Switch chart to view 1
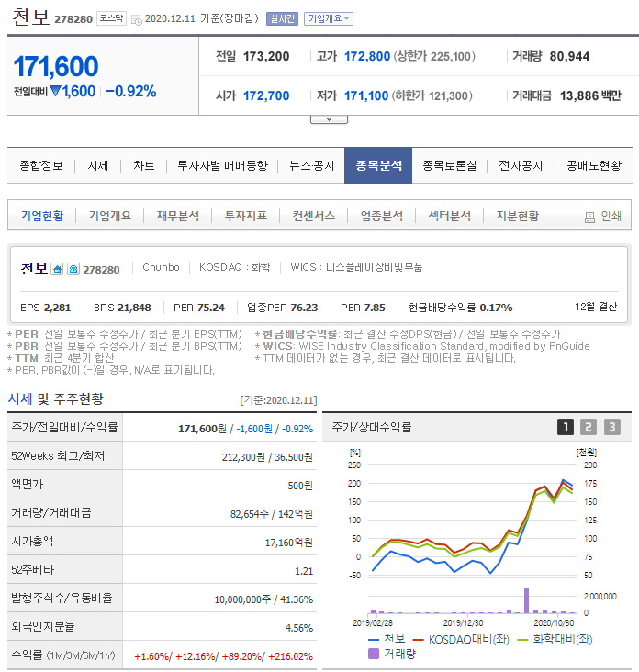 566,427
